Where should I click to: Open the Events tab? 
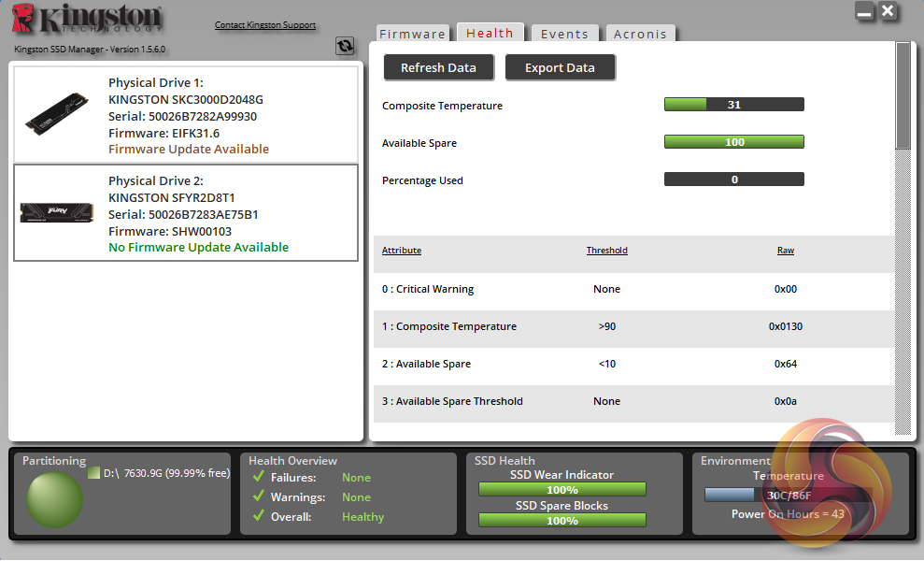pyautogui.click(x=564, y=34)
